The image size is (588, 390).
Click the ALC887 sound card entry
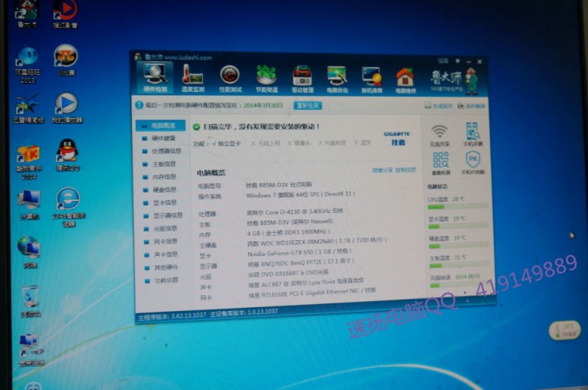click(x=305, y=284)
